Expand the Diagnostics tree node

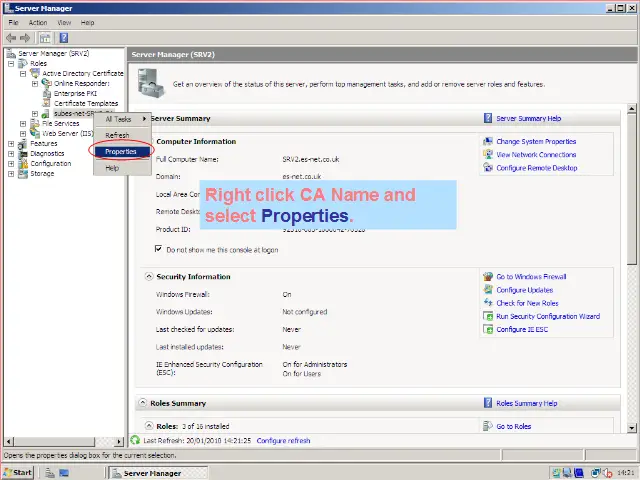[x=11, y=154]
